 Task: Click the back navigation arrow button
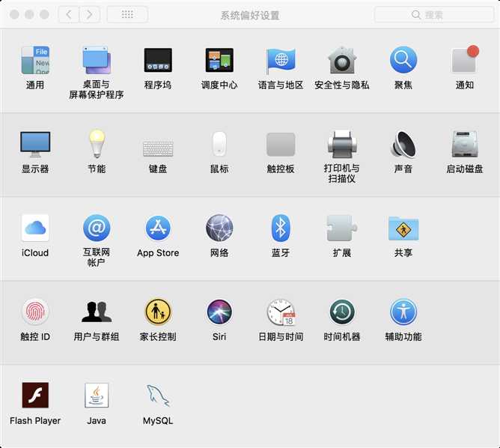(x=69, y=14)
